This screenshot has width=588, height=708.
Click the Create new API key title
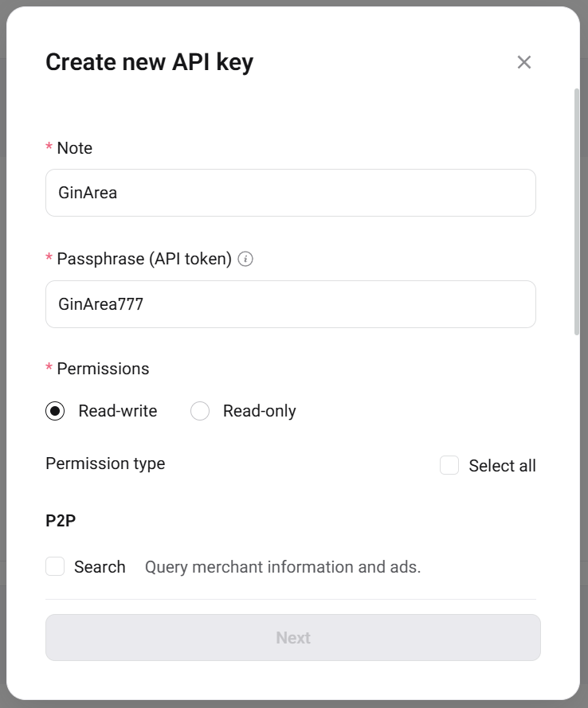coord(150,62)
